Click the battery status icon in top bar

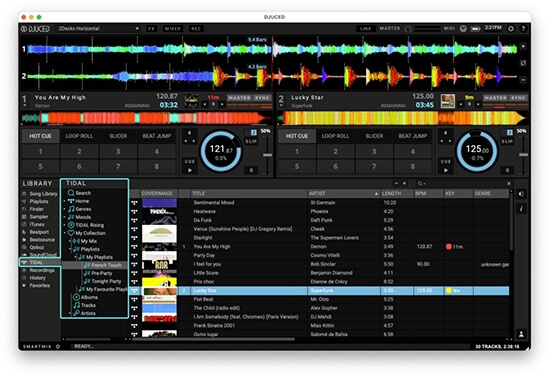pyautogui.click(x=475, y=29)
